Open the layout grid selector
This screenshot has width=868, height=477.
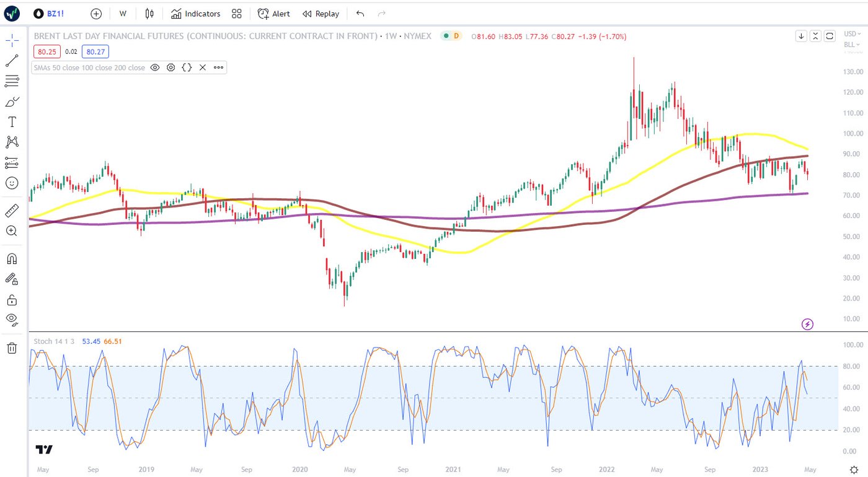point(236,14)
